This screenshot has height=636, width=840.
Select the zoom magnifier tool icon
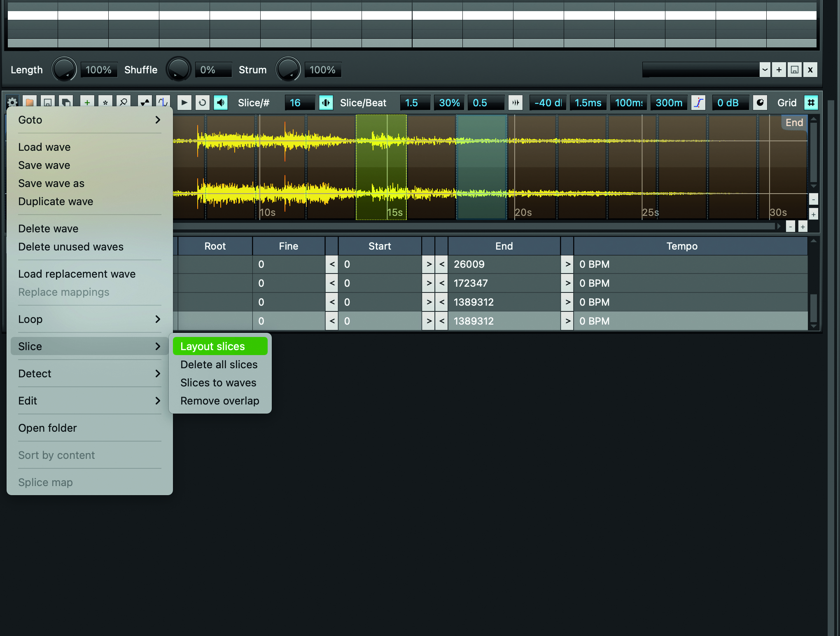(x=124, y=102)
